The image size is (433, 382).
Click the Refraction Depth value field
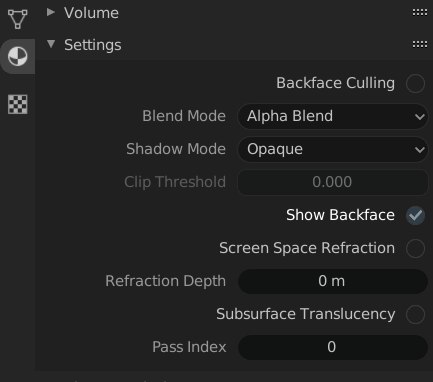pos(333,281)
